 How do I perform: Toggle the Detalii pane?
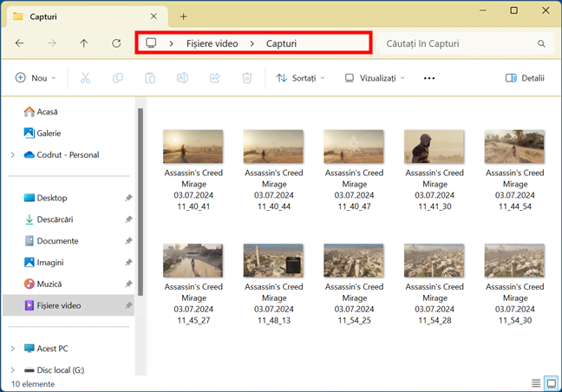pos(525,78)
